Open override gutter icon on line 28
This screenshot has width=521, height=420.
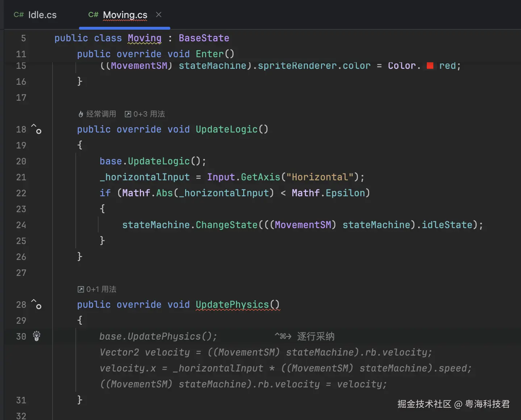(36, 304)
